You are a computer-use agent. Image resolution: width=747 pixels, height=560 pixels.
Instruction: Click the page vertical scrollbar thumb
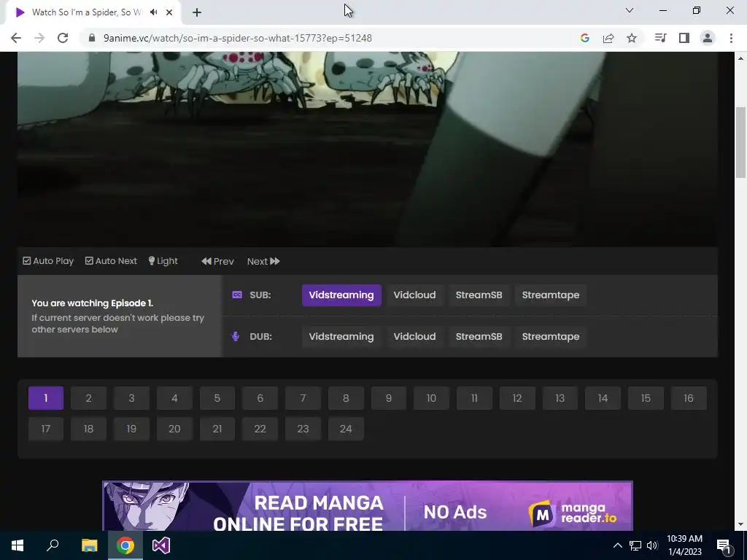740,143
